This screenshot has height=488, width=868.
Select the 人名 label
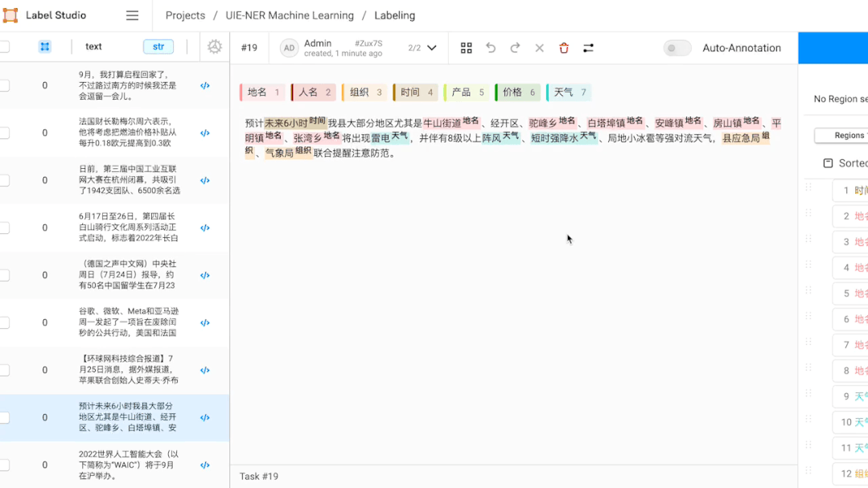[313, 92]
